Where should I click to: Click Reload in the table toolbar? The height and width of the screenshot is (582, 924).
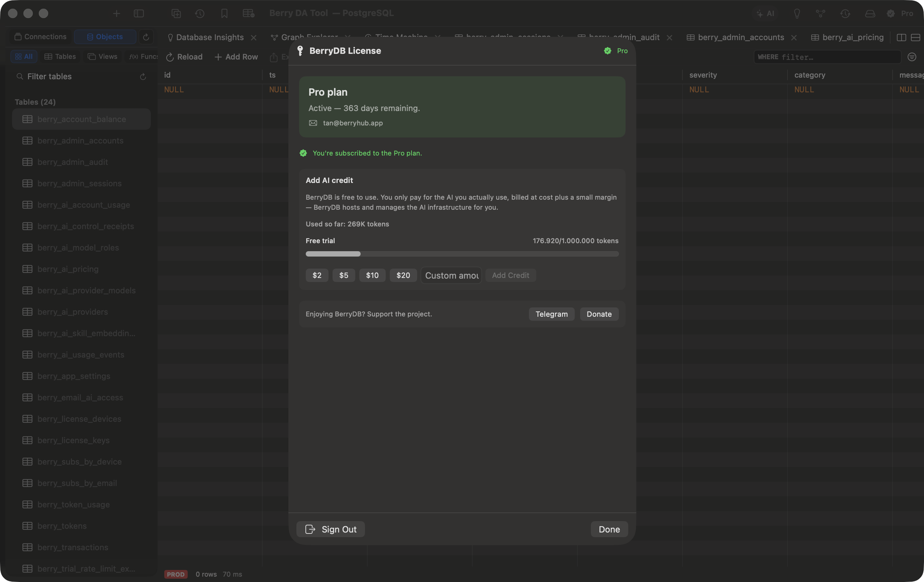pos(184,57)
